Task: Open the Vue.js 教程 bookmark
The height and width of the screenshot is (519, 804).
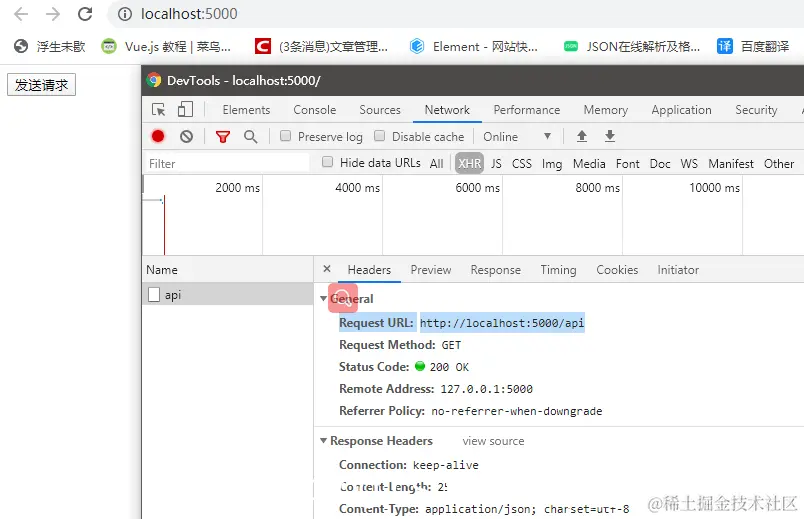Action: tap(166, 47)
